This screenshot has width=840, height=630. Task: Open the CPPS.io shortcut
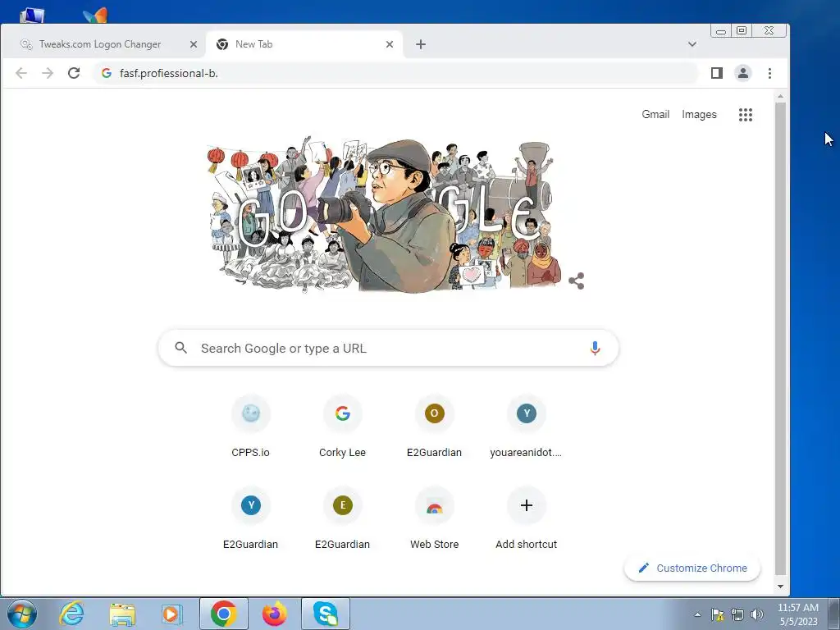pos(251,427)
